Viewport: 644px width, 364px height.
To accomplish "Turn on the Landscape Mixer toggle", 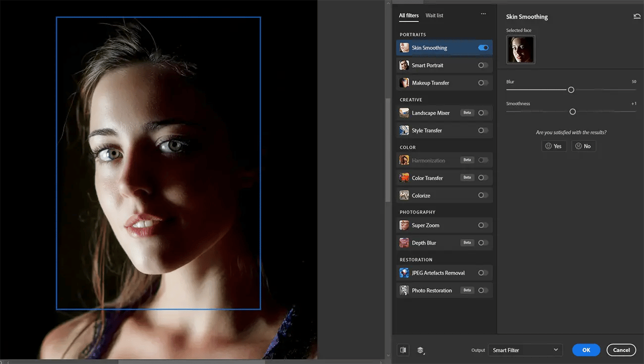I will point(483,113).
